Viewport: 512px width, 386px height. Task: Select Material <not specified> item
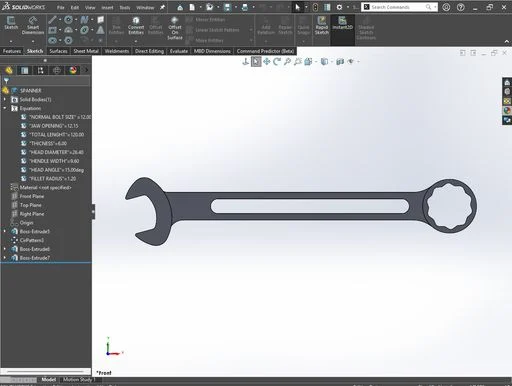45,187
